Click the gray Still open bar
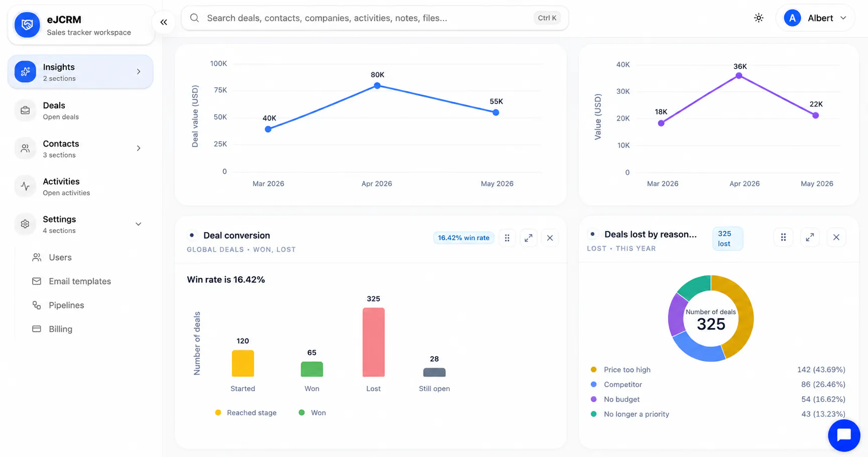Viewport: 868px width, 457px height. [434, 372]
